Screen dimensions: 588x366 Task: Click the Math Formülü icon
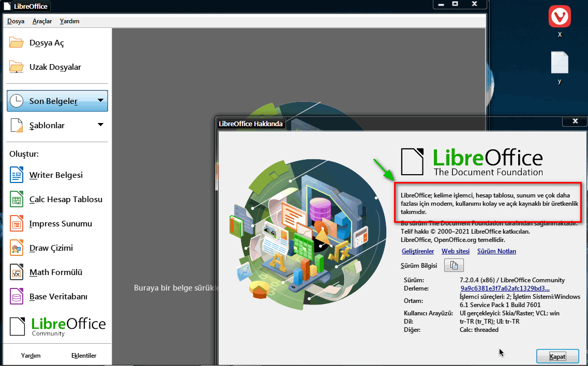click(x=17, y=272)
